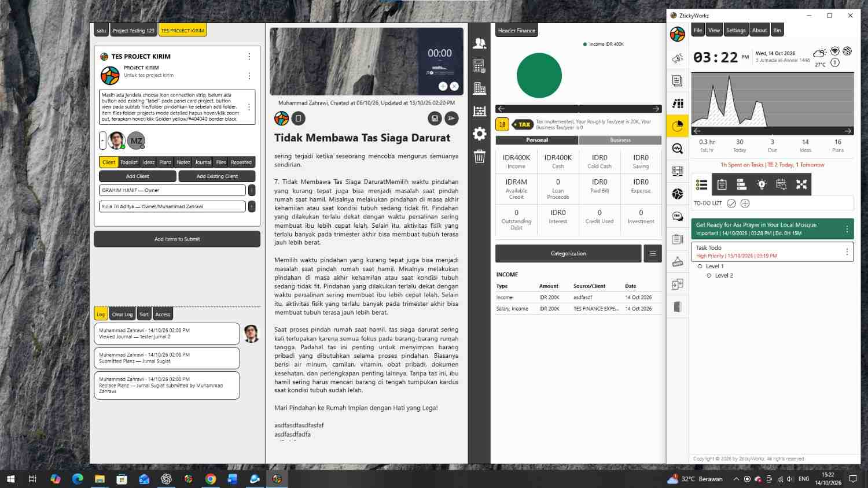868x488 pixels.
Task: Select the yellow pie chart finance icon
Action: tap(677, 126)
